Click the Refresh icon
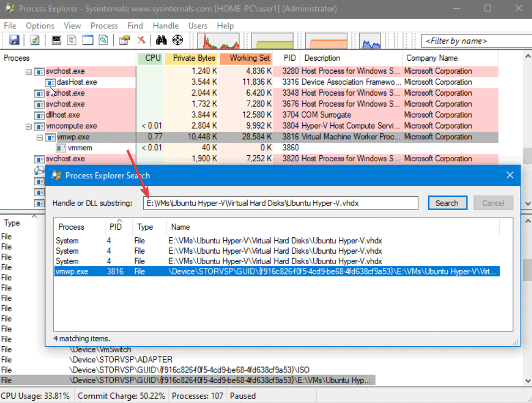This screenshot has width=532, height=403. [34, 40]
